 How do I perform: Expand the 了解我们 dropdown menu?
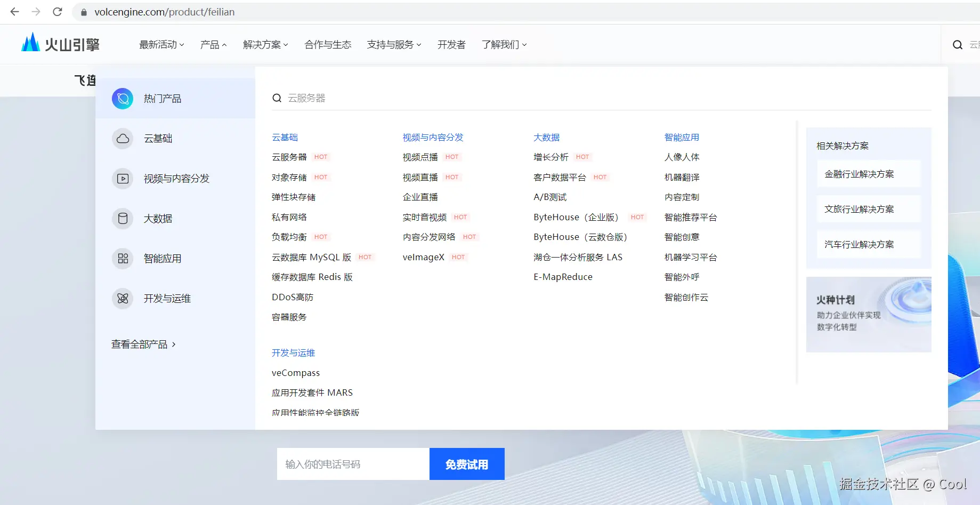point(504,45)
